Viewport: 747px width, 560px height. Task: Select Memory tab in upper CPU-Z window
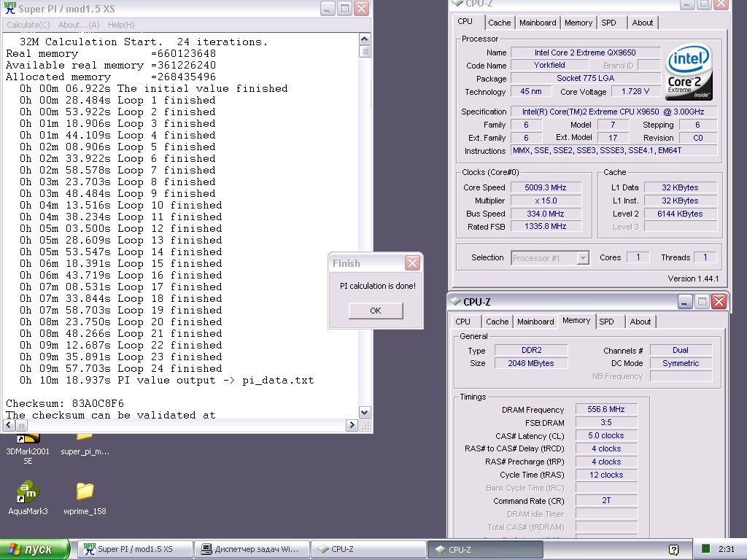(578, 23)
